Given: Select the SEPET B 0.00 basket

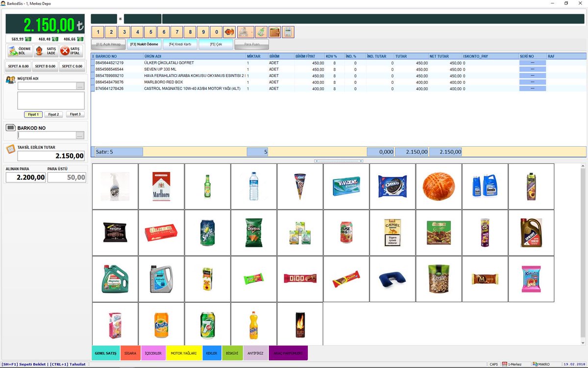Looking at the screenshot, I should tap(46, 66).
